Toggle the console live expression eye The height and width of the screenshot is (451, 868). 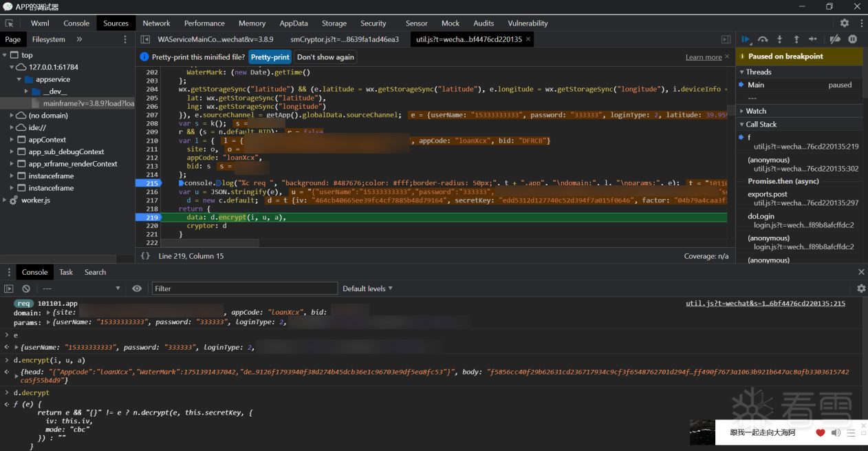[137, 289]
